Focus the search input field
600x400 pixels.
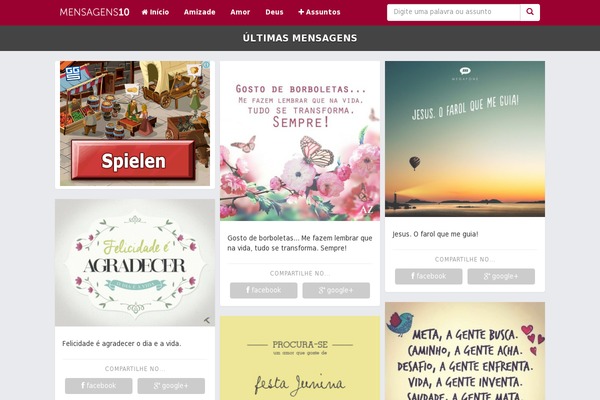453,12
